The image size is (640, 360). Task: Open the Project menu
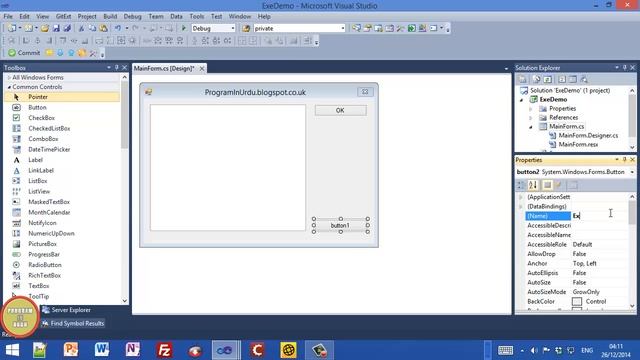87,16
